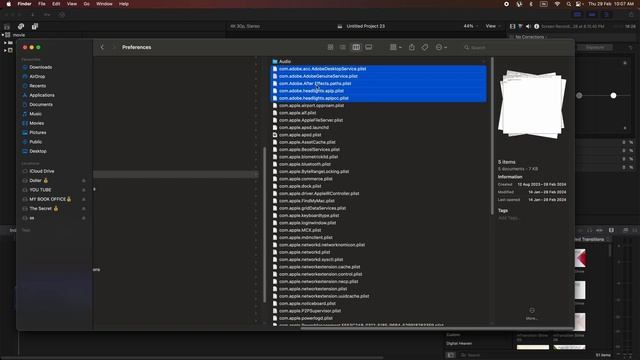Open Documents in Finder sidebar

(x=41, y=104)
